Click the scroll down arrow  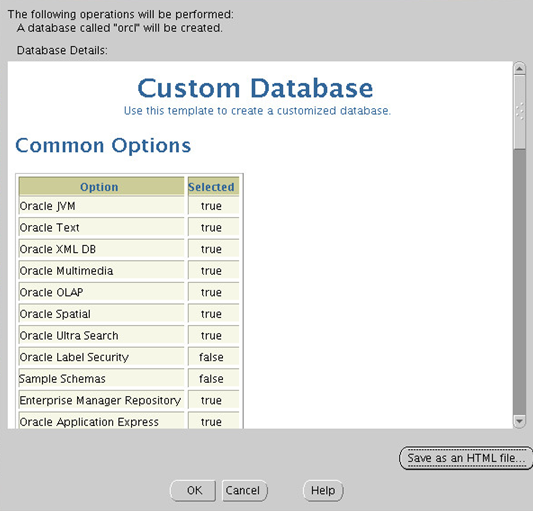coord(519,421)
